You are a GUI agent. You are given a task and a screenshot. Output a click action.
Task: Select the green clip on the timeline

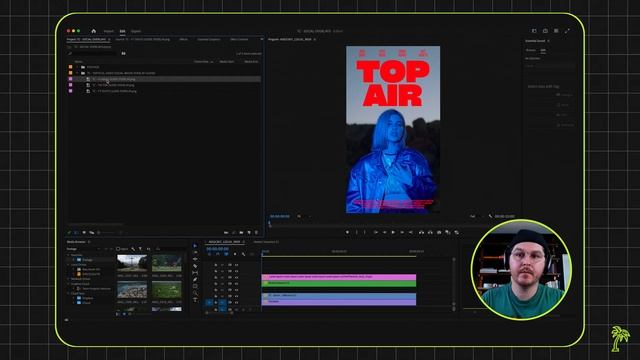coord(339,283)
